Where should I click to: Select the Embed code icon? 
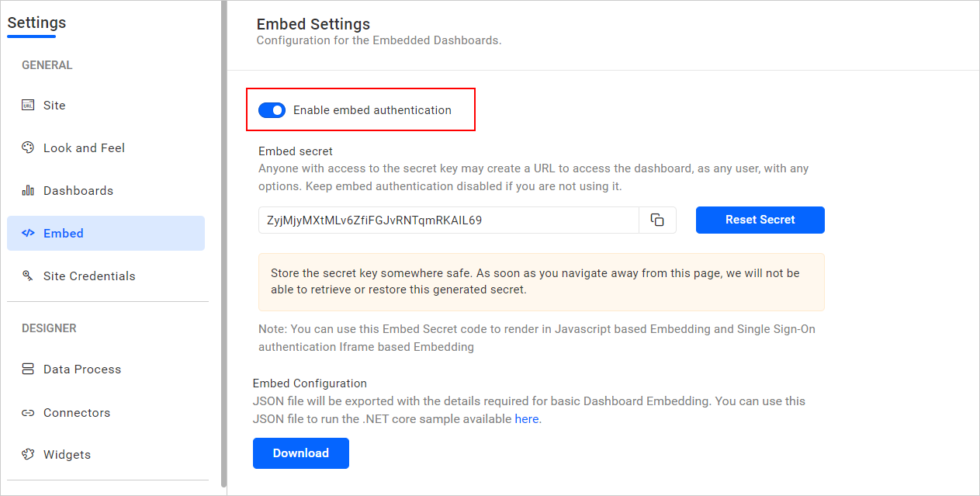28,233
